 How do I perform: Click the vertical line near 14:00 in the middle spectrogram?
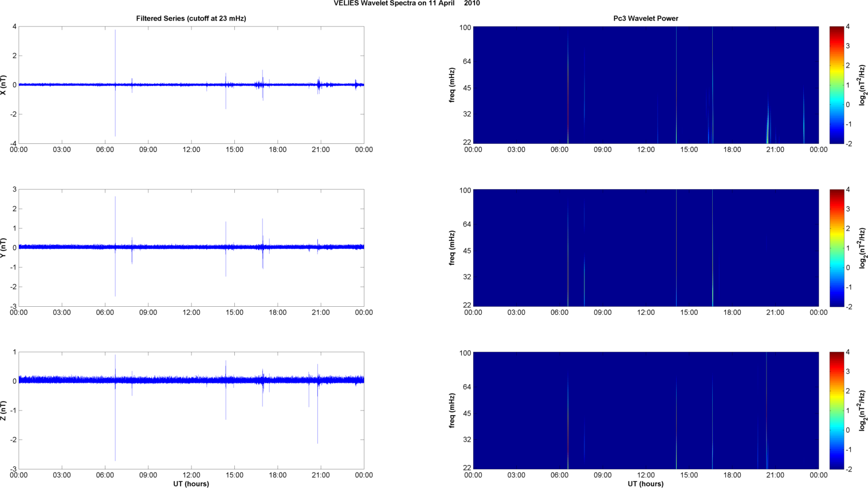[676, 248]
